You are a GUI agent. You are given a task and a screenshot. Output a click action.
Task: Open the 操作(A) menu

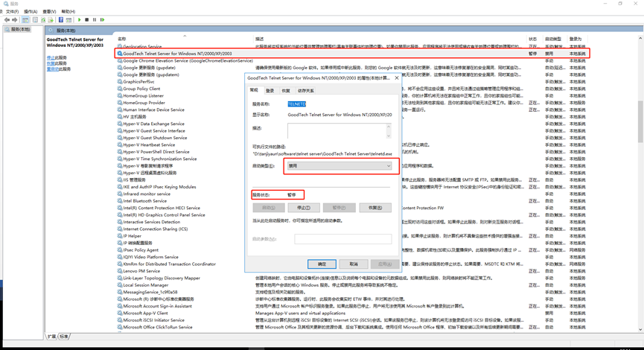(31, 11)
